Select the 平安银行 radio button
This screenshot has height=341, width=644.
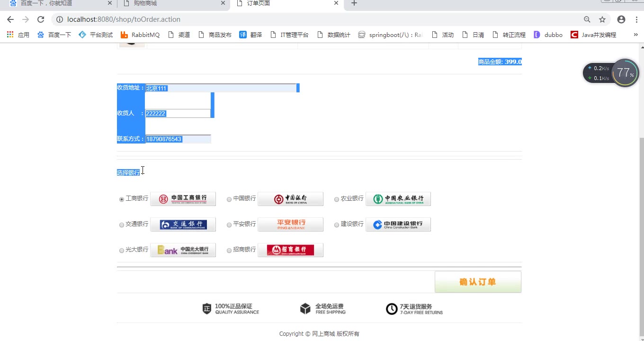(x=229, y=225)
